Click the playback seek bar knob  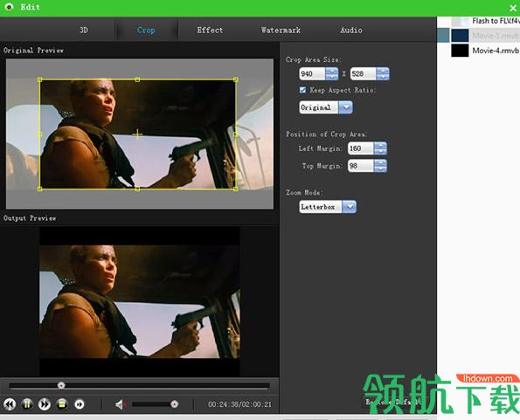pos(61,385)
